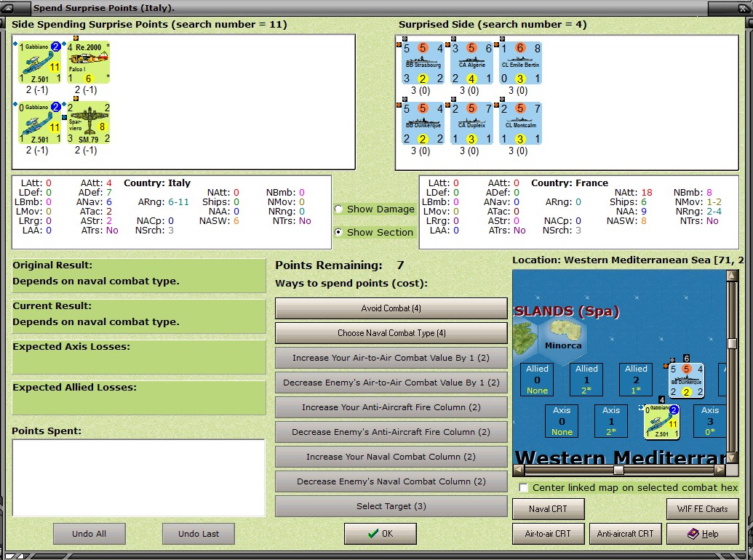Click the map horizontal scrollbar thumb

[618, 470]
